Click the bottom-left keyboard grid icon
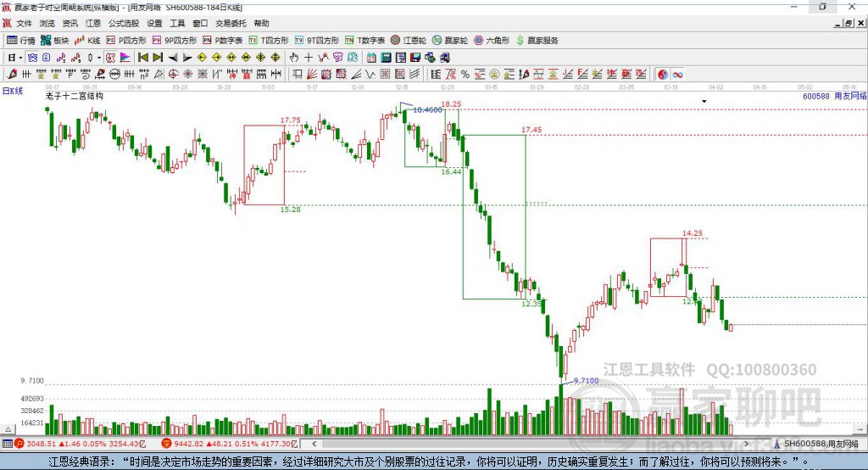 (x=7, y=444)
